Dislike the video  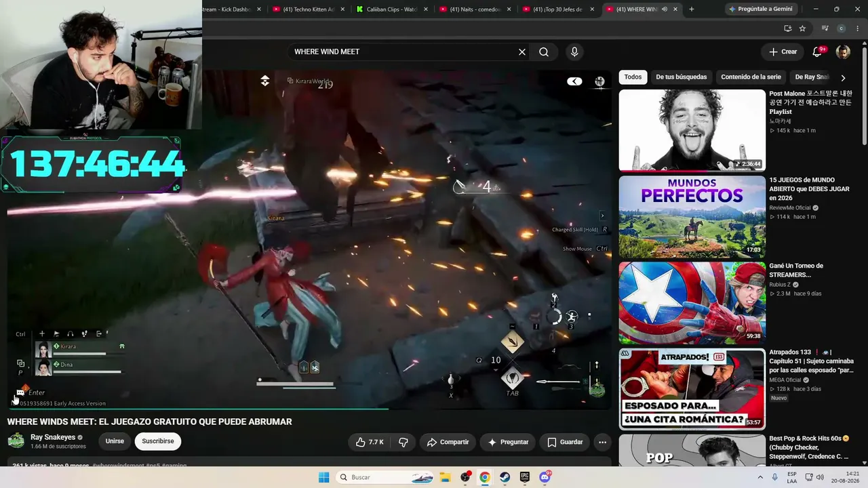403,442
